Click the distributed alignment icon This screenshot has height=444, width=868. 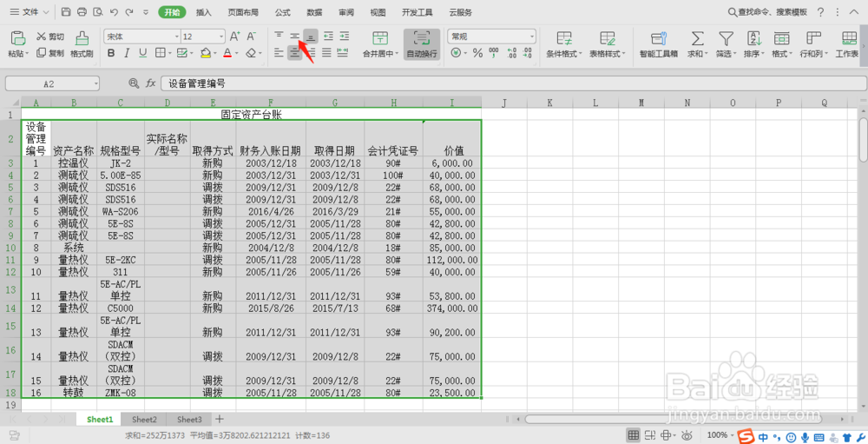(x=343, y=53)
